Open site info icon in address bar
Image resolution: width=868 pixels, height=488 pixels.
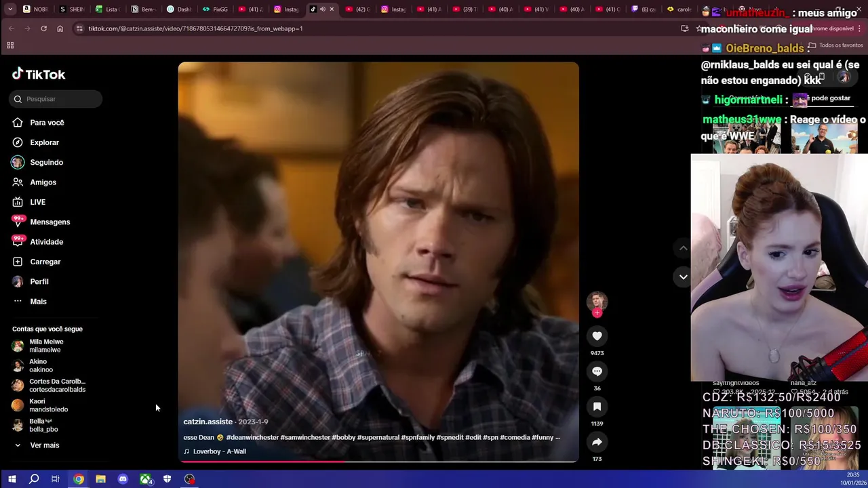79,28
